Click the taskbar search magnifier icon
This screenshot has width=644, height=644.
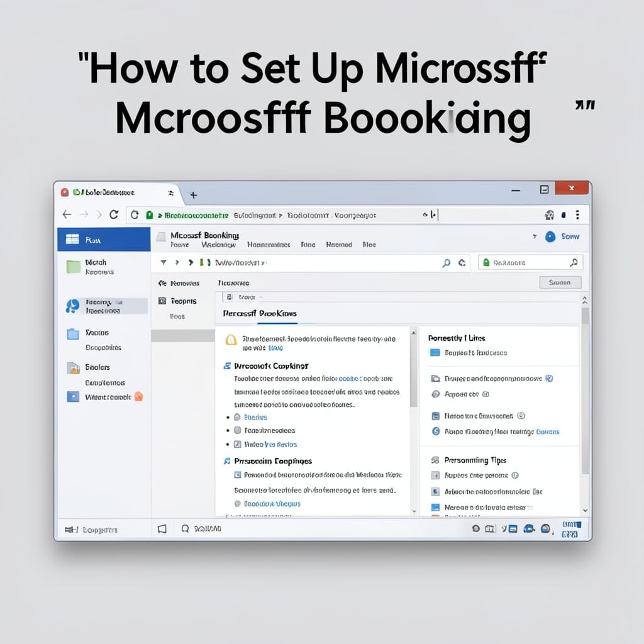[186, 528]
